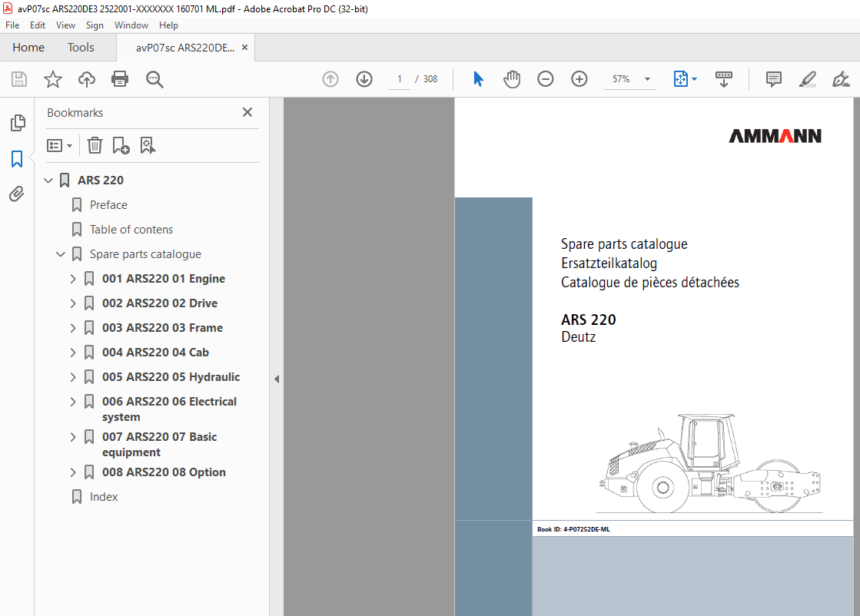This screenshot has width=860, height=616.
Task: Open the Help menu
Action: (x=168, y=25)
